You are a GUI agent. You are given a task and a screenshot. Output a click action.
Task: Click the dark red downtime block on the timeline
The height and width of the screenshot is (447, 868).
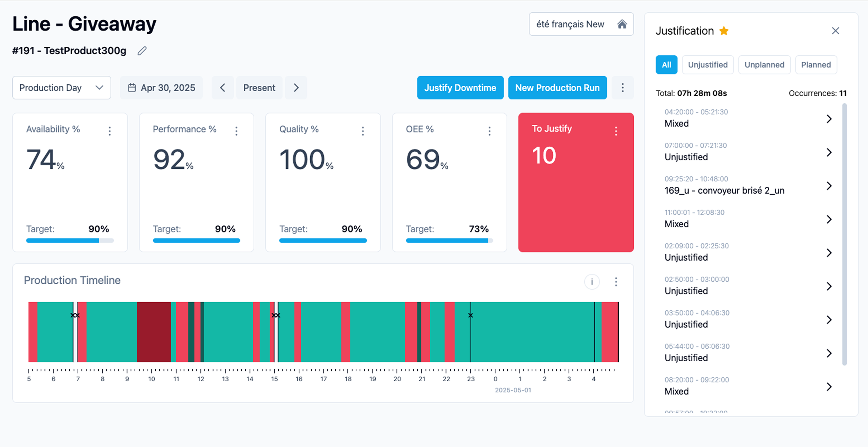coord(154,332)
